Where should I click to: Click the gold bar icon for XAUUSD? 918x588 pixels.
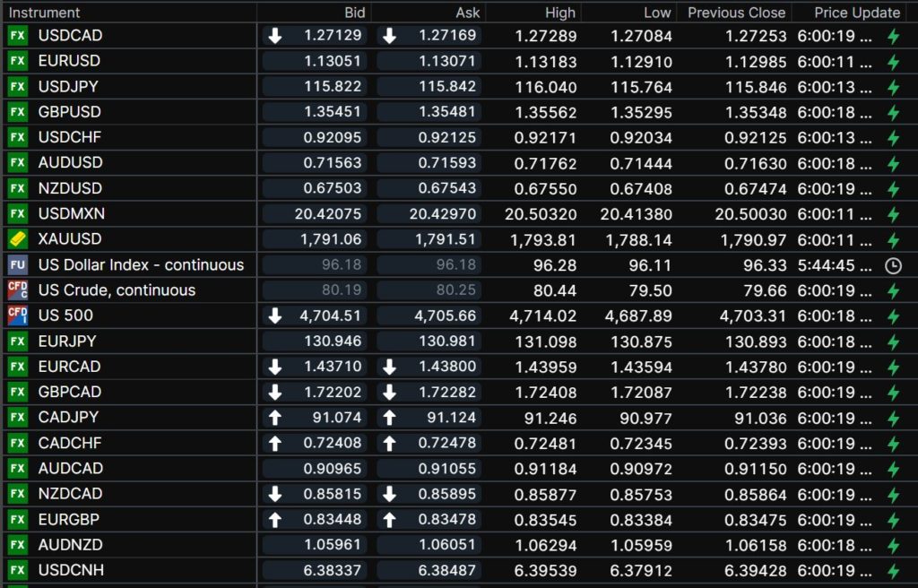[x=17, y=239]
